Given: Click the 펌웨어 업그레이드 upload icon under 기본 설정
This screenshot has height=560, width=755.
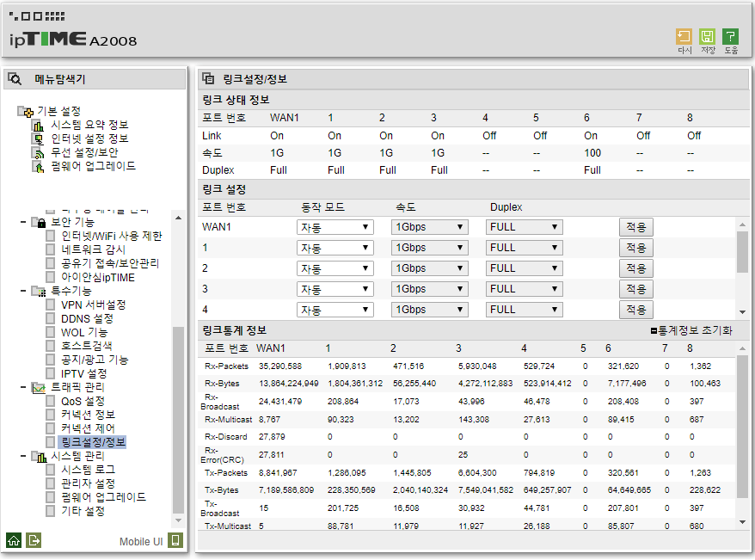Looking at the screenshot, I should [38, 167].
